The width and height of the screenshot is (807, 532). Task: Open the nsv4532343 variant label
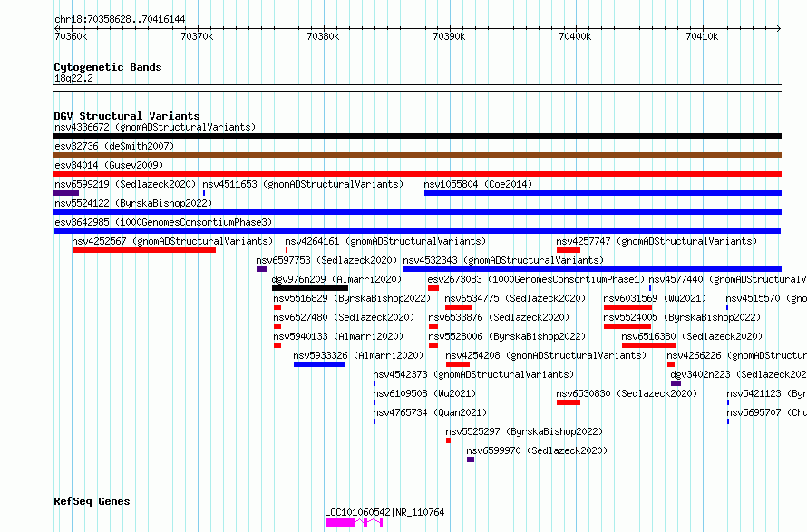(503, 260)
